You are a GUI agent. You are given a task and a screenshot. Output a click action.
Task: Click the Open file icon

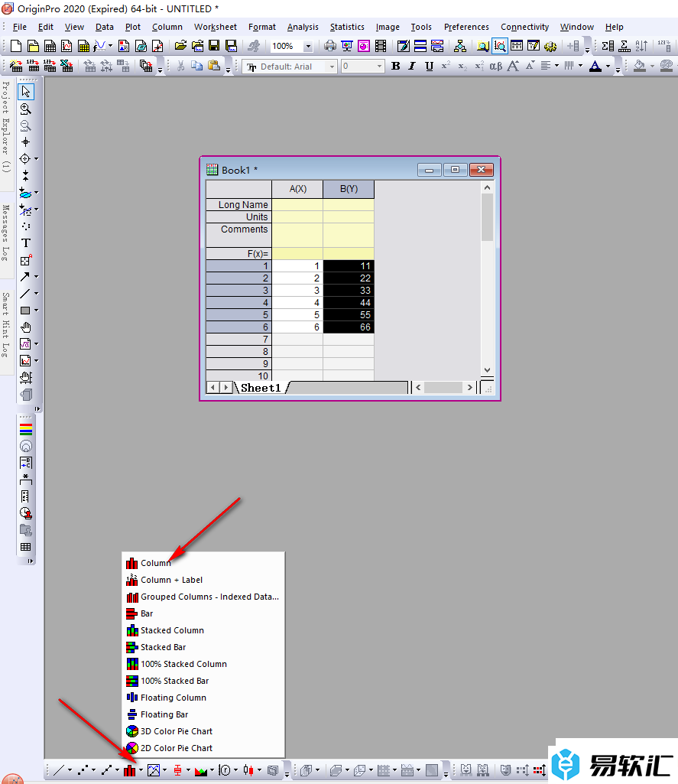[180, 47]
